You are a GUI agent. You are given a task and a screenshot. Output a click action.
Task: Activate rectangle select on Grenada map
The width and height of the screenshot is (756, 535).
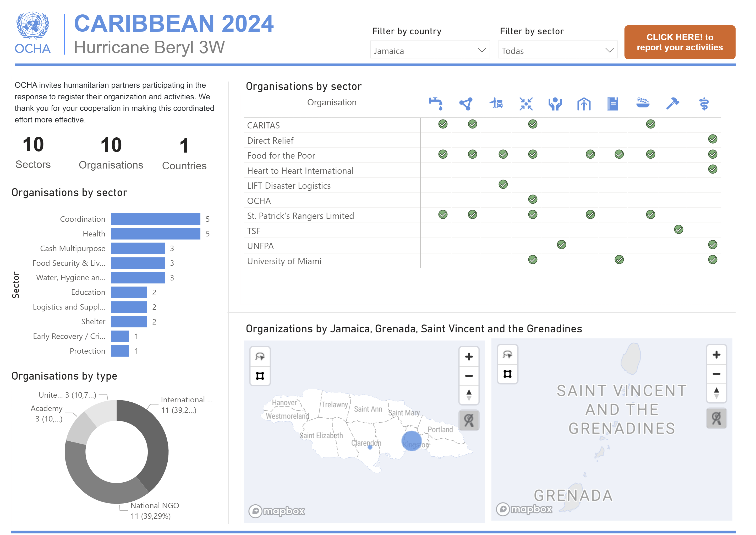[x=507, y=374]
